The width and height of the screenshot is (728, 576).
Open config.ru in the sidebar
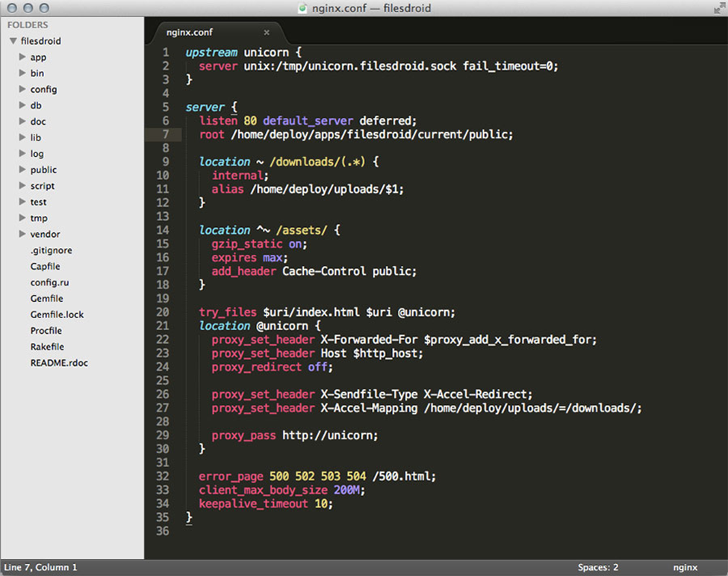(50, 282)
